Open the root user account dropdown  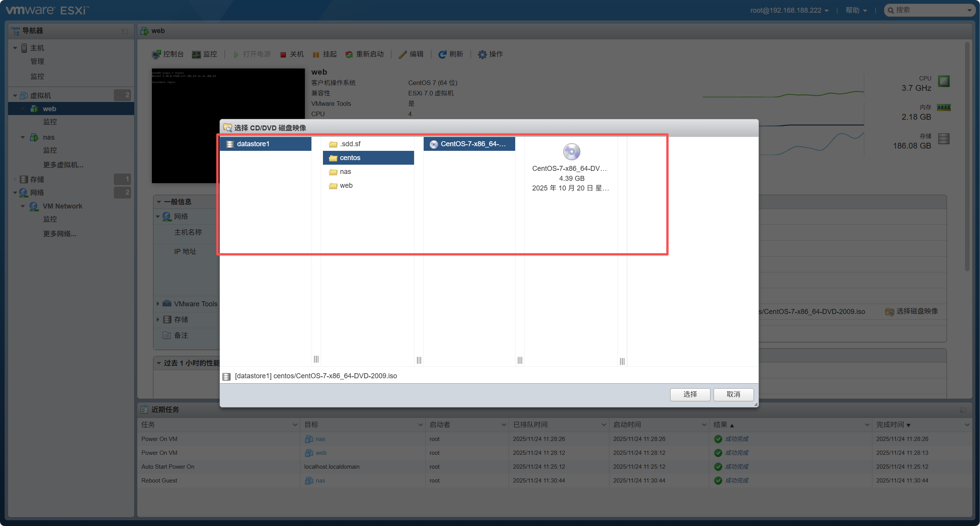click(789, 10)
